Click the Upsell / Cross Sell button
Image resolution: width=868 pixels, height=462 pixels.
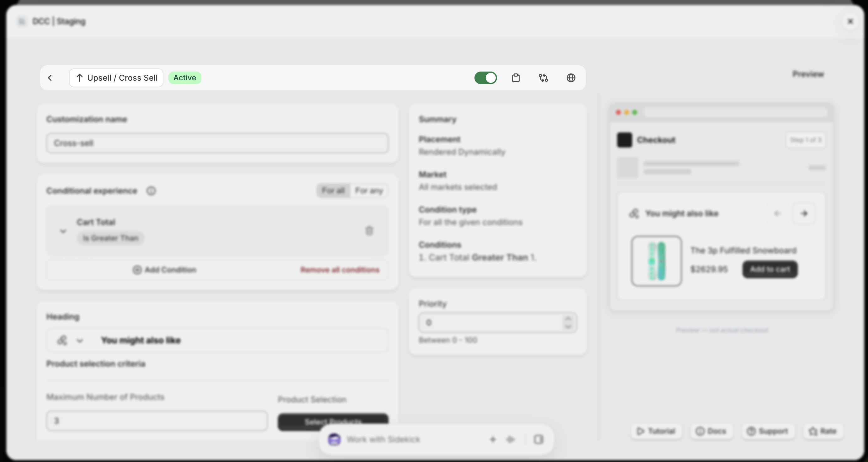point(116,78)
